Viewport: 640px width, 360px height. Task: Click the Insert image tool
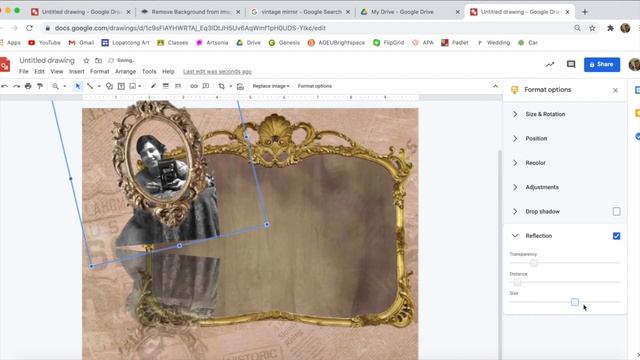click(133, 86)
